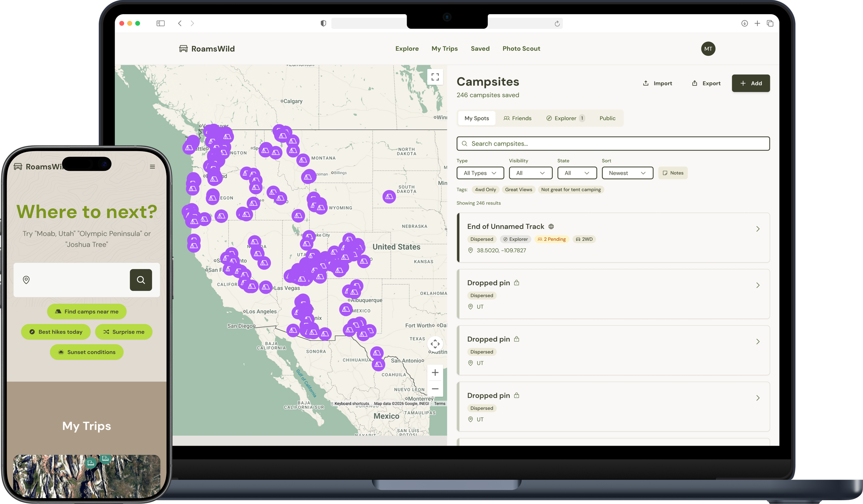Click the browser page reload icon
Screen dimensions: 863x504
pos(557,23)
